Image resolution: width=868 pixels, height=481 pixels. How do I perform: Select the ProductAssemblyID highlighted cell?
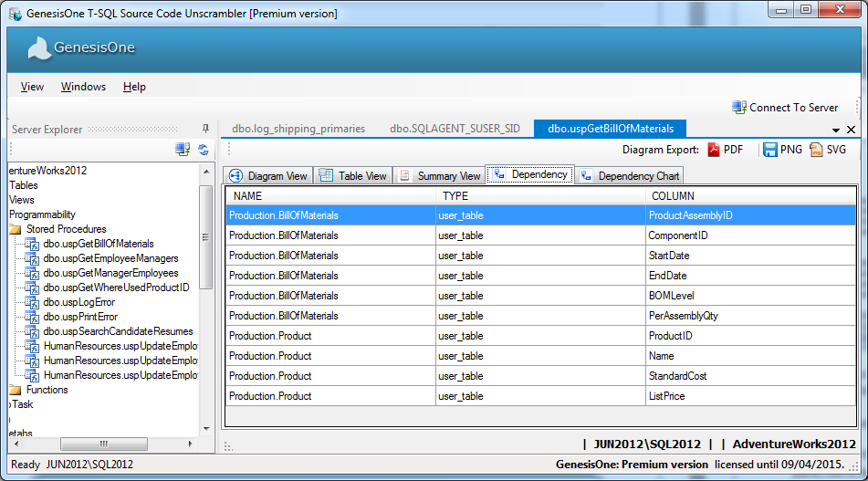[x=750, y=215]
